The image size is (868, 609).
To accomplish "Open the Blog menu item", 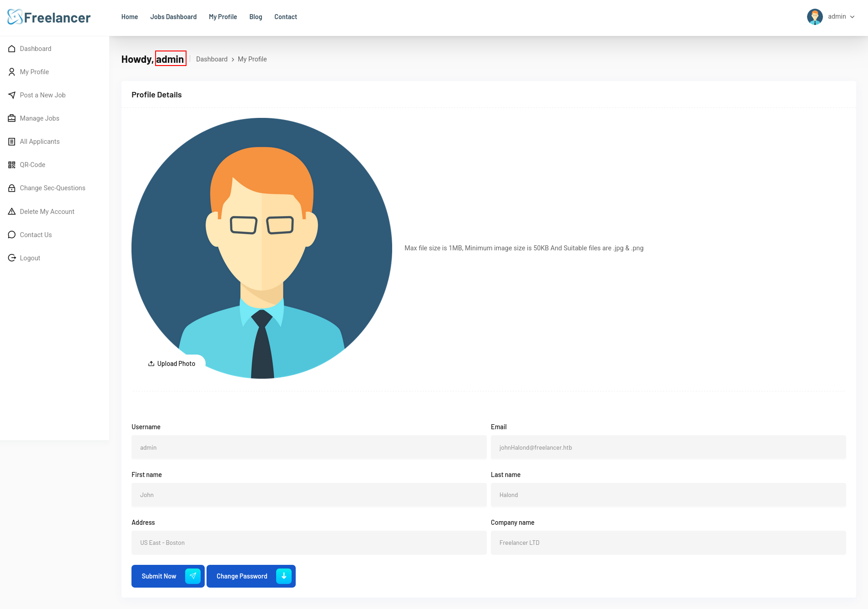I will (256, 17).
